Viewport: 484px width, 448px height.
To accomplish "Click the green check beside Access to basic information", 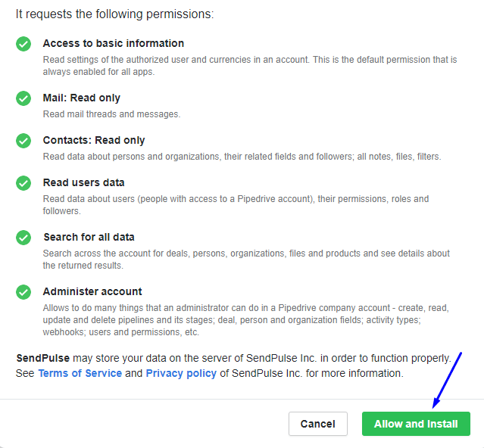I will point(23,44).
